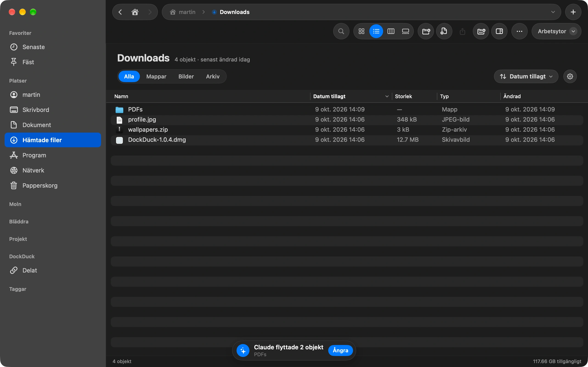
Task: Switch to column view
Action: coord(391,31)
